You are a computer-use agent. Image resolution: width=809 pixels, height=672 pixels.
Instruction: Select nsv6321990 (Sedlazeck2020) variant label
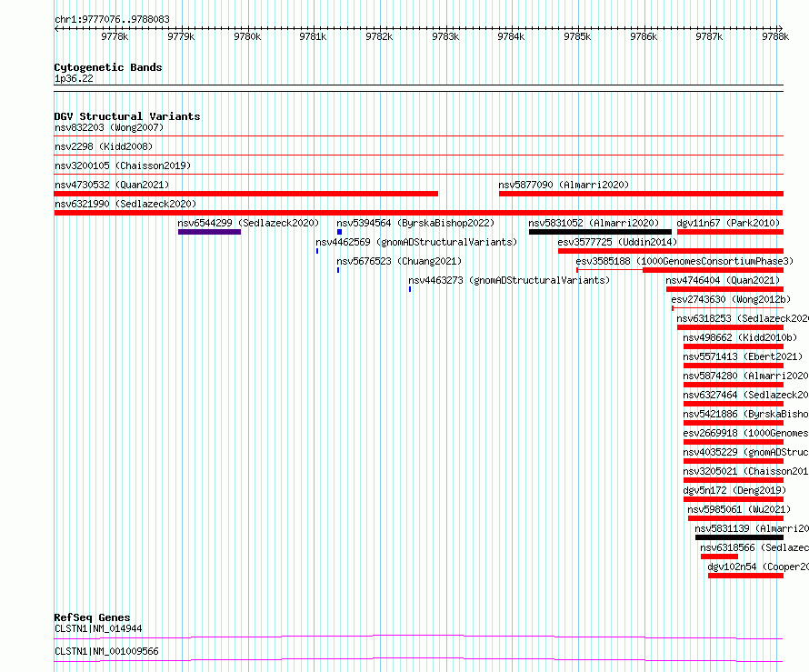[x=125, y=204]
